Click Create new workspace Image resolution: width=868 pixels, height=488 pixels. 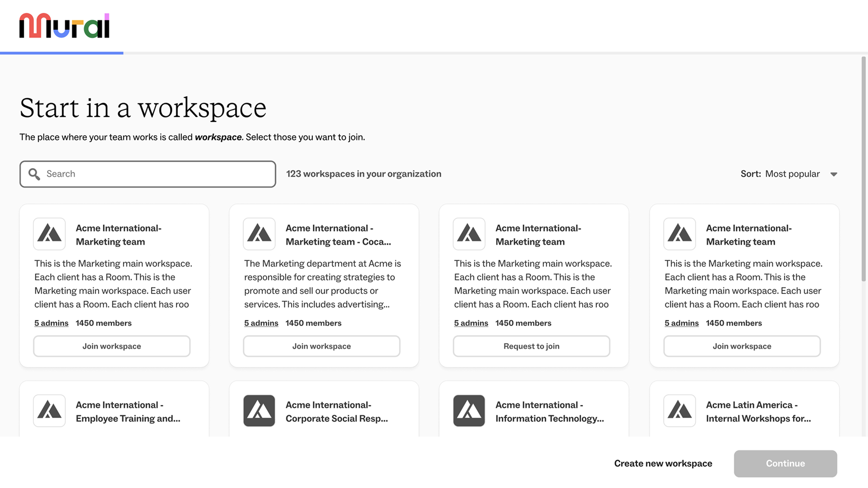[663, 463]
